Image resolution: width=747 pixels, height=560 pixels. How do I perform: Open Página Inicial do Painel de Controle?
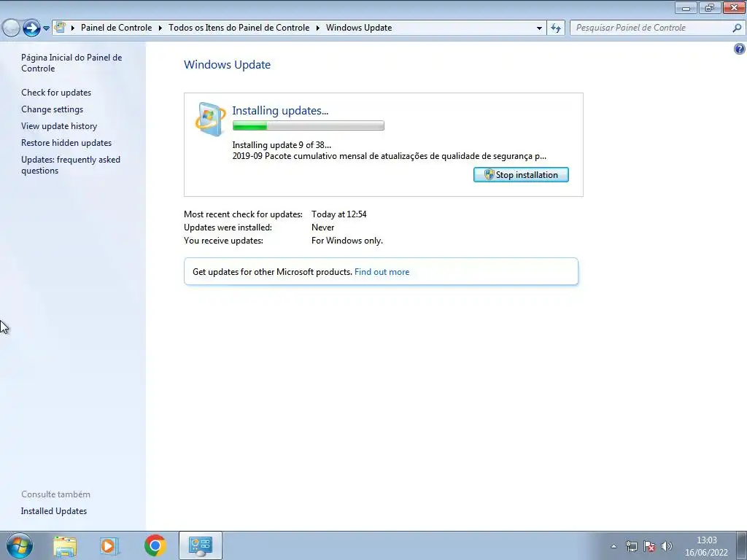(71, 63)
